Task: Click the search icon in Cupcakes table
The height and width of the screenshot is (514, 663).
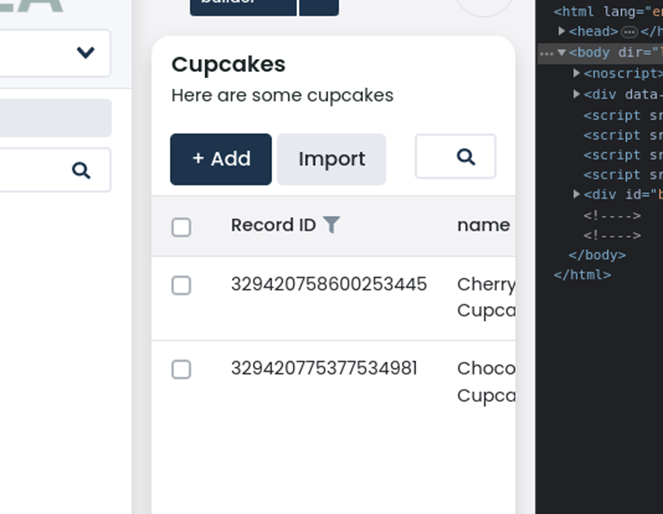Action: coord(466,157)
